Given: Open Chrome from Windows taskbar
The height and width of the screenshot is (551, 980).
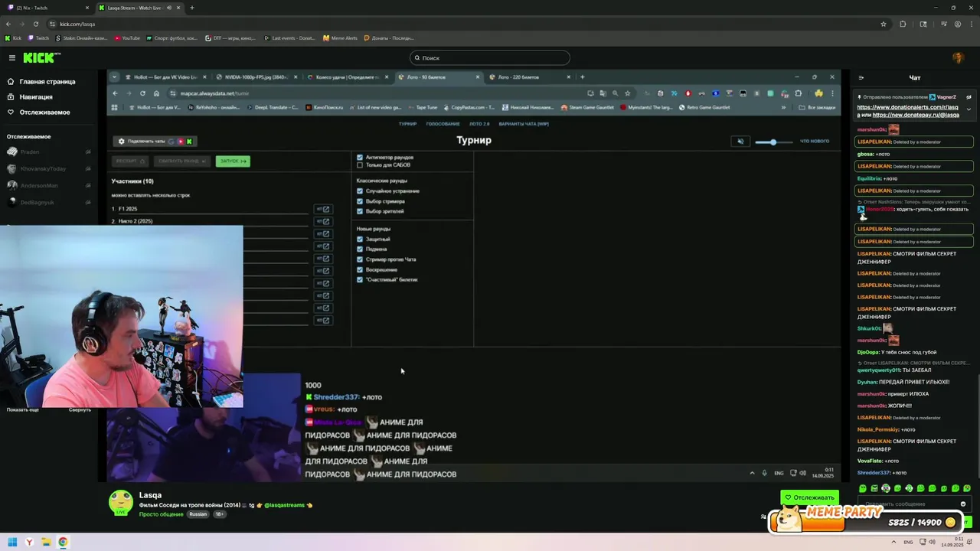Looking at the screenshot, I should point(63,543).
